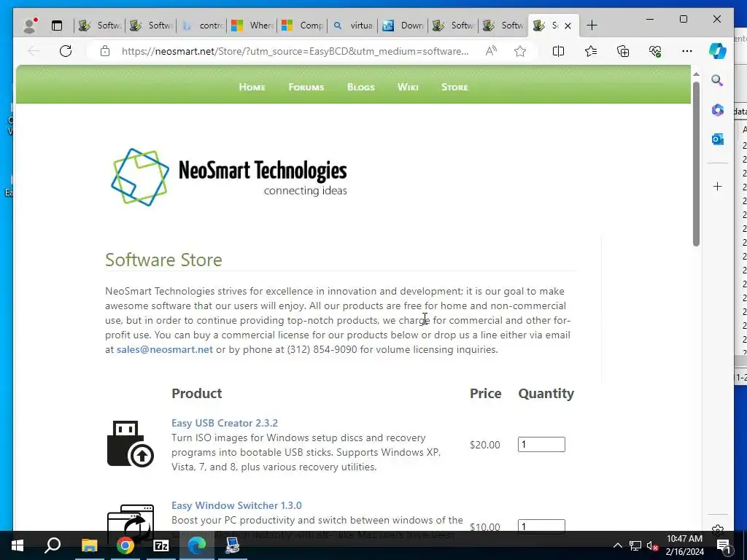Image resolution: width=747 pixels, height=560 pixels.
Task: Click the browser address bar URL
Action: point(295,51)
